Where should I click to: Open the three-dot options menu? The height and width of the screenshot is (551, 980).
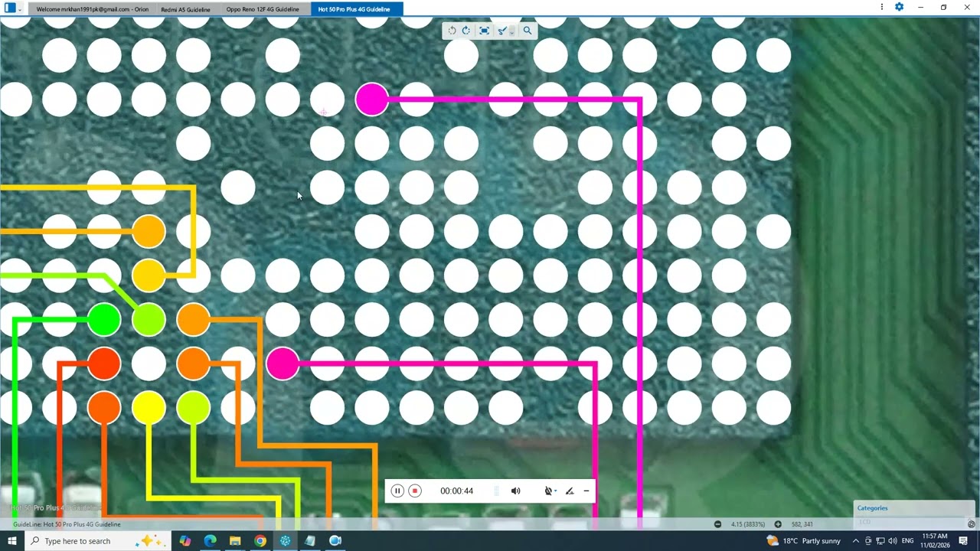tap(882, 7)
